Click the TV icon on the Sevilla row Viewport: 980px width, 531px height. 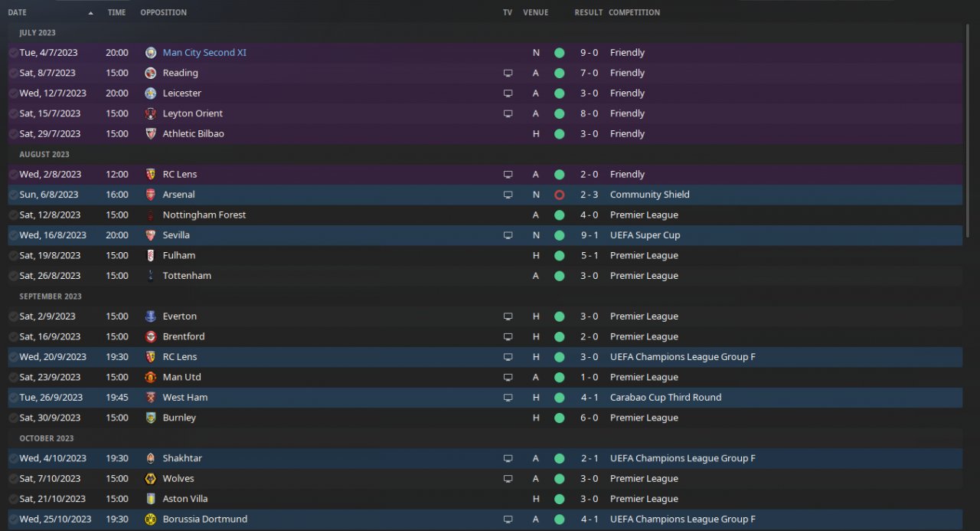click(508, 235)
